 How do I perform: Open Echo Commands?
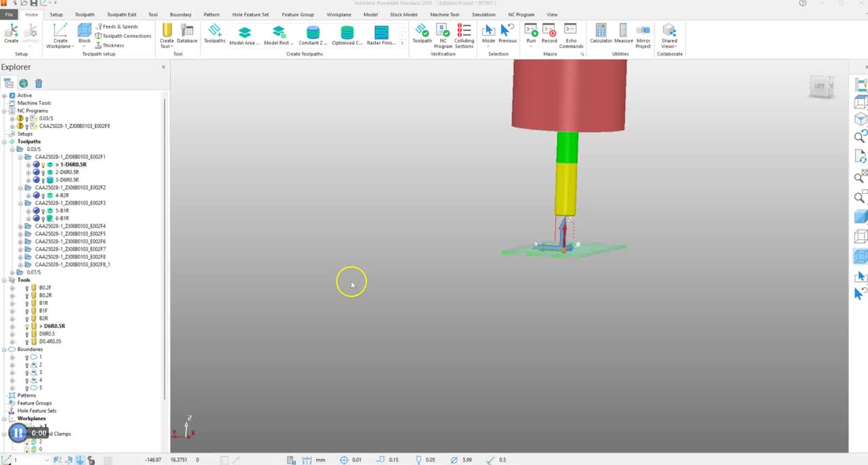tap(571, 35)
